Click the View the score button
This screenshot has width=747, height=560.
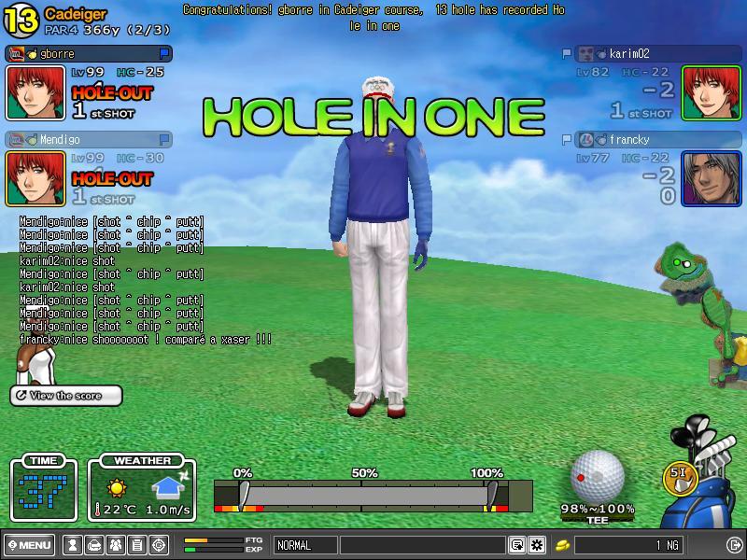coord(66,396)
